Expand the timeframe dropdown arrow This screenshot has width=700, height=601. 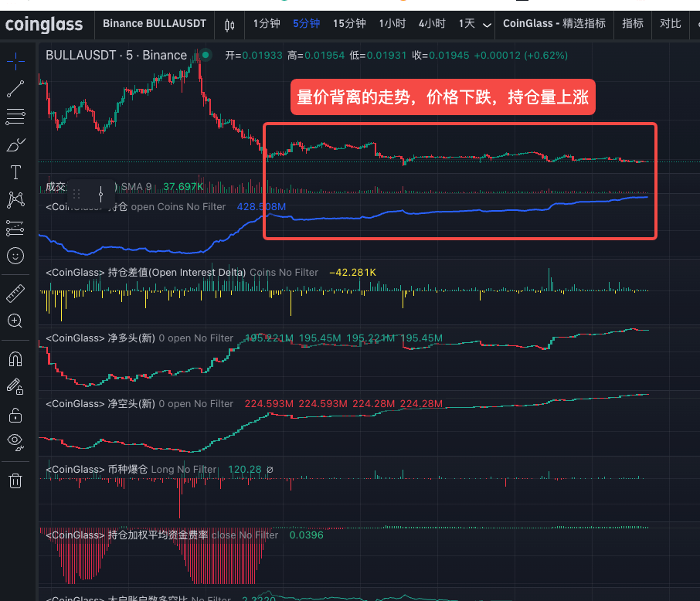(x=487, y=25)
